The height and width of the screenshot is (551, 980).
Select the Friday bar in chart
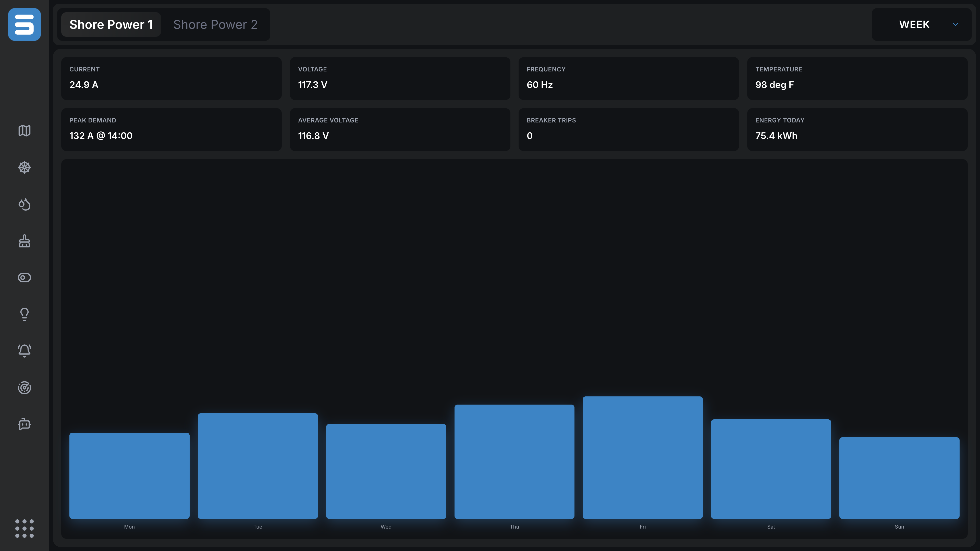[643, 457]
